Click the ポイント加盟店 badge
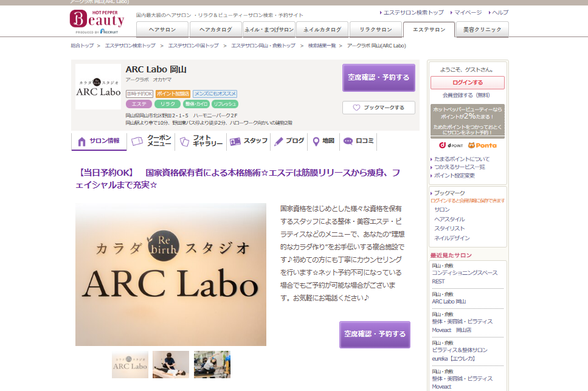Viewport: 588px width, 391px height. pos(173,94)
